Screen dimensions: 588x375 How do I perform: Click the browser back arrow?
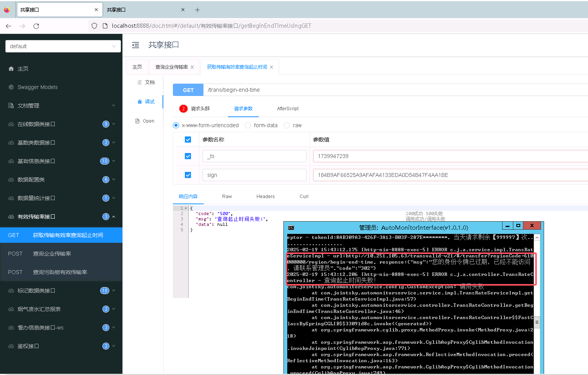8,26
